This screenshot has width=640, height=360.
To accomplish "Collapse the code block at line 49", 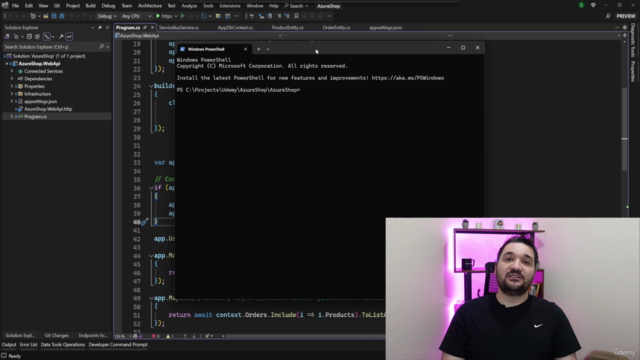I will pyautogui.click(x=151, y=298).
